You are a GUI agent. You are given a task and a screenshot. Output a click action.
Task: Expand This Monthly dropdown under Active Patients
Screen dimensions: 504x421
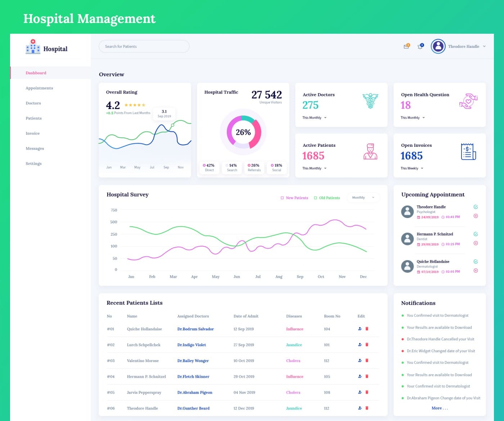(x=314, y=168)
